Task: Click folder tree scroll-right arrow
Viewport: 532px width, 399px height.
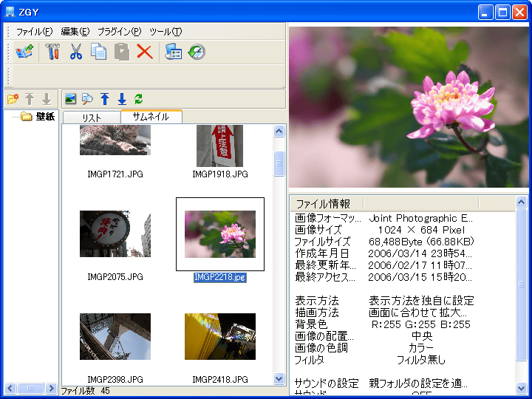Action: pos(52,388)
